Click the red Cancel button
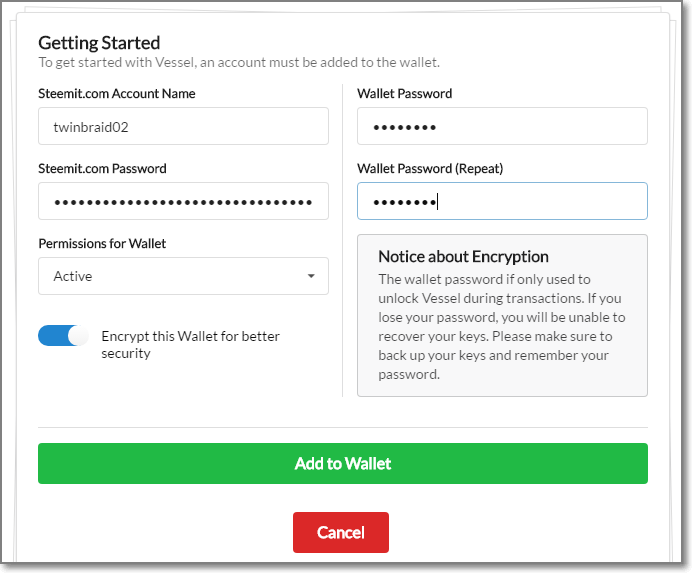 pos(340,533)
